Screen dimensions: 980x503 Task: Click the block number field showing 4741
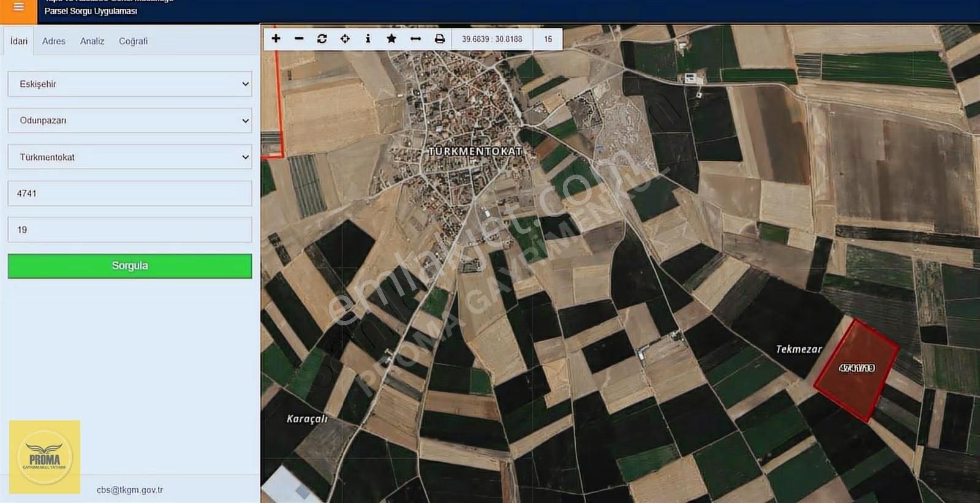129,194
